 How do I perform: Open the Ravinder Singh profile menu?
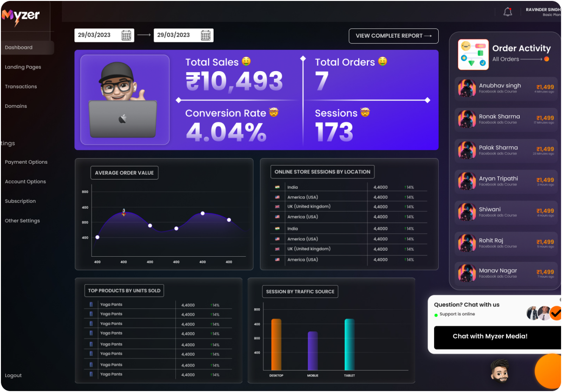tap(542, 12)
